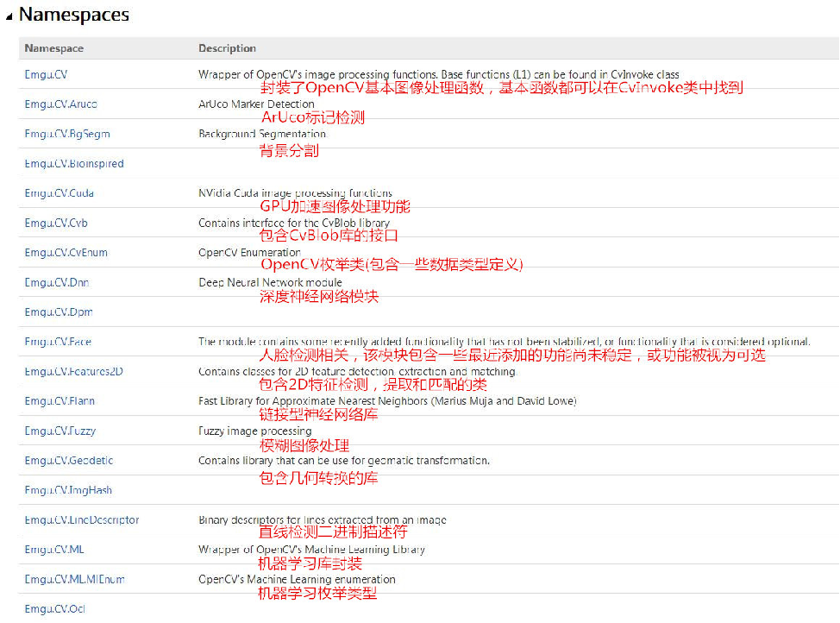
Task: Select 'Contains classes for 2D feature detection' text
Action: (296, 372)
